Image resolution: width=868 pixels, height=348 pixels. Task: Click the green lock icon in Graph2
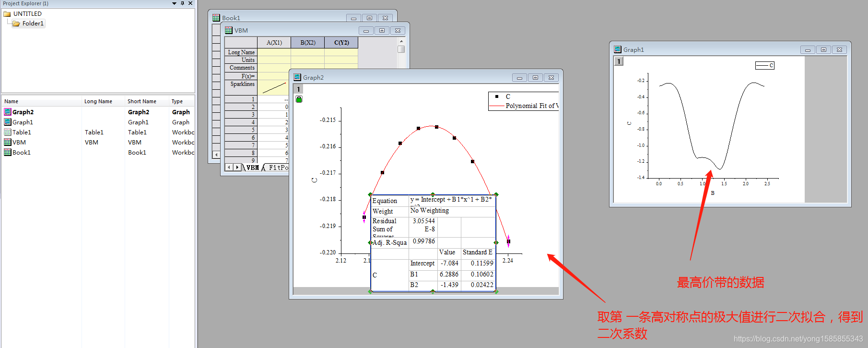click(x=299, y=99)
